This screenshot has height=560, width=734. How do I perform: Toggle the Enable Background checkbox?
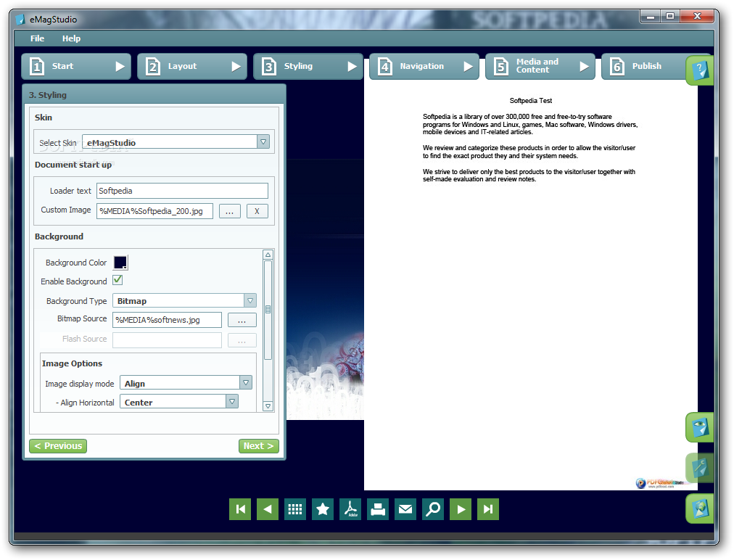coord(118,280)
